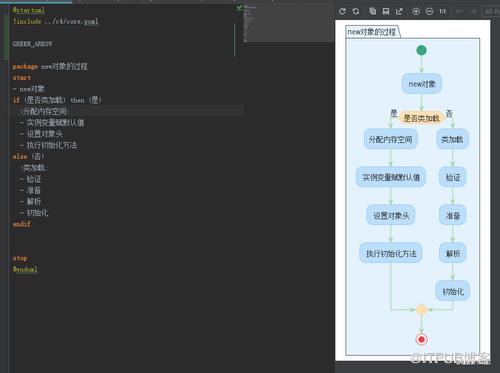Click the green inspection checkmark indicator
Screen dimensions: 500x373
pos(239,7)
